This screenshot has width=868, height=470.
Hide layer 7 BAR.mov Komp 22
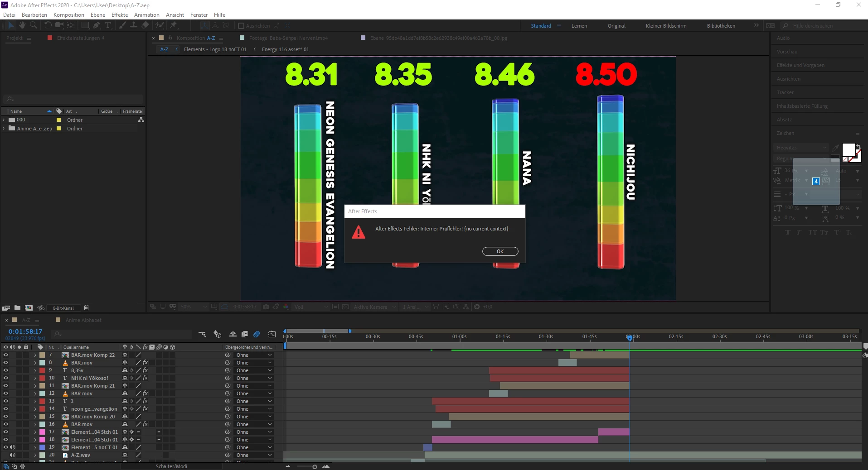pos(5,355)
